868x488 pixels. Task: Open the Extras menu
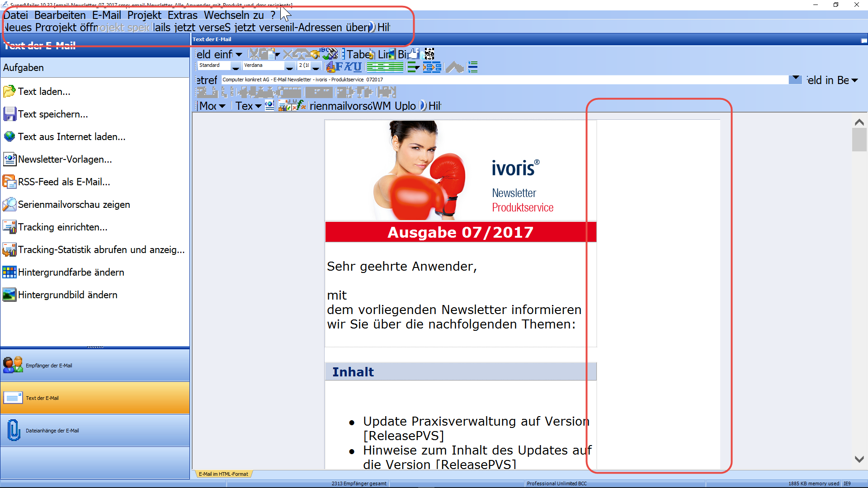[183, 15]
